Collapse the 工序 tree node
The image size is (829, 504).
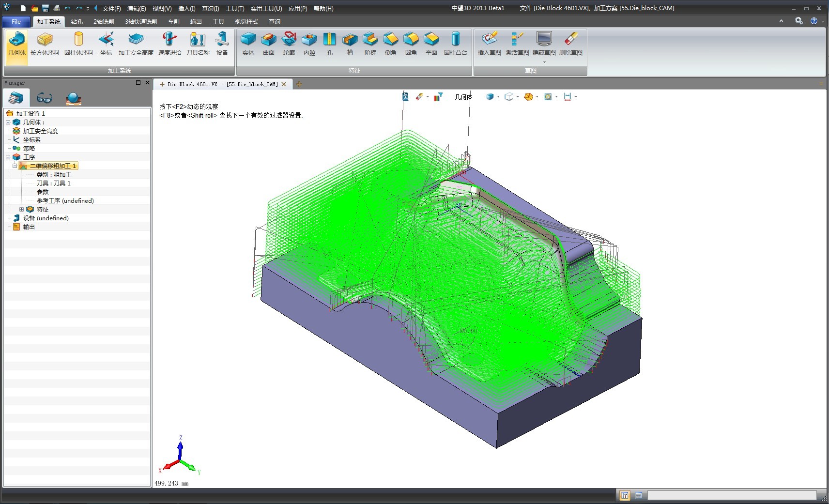[x=8, y=157]
